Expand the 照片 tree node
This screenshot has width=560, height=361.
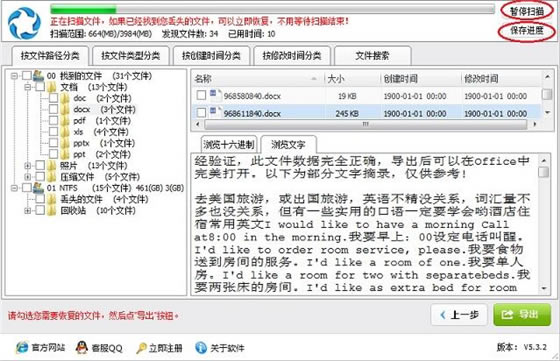pyautogui.click(x=28, y=166)
